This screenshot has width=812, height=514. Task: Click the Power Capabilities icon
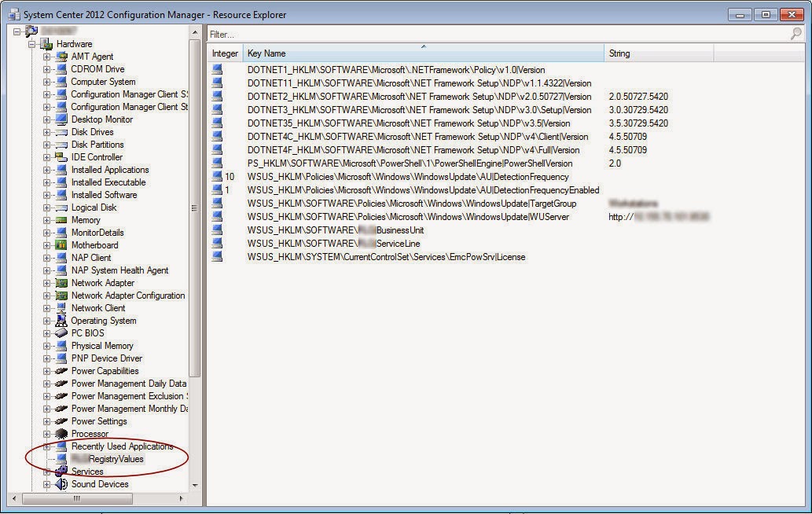pos(61,371)
